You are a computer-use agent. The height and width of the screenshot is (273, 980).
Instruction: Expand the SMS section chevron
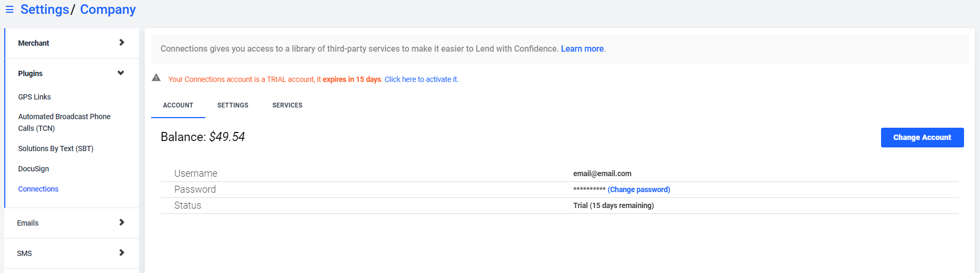coord(121,253)
